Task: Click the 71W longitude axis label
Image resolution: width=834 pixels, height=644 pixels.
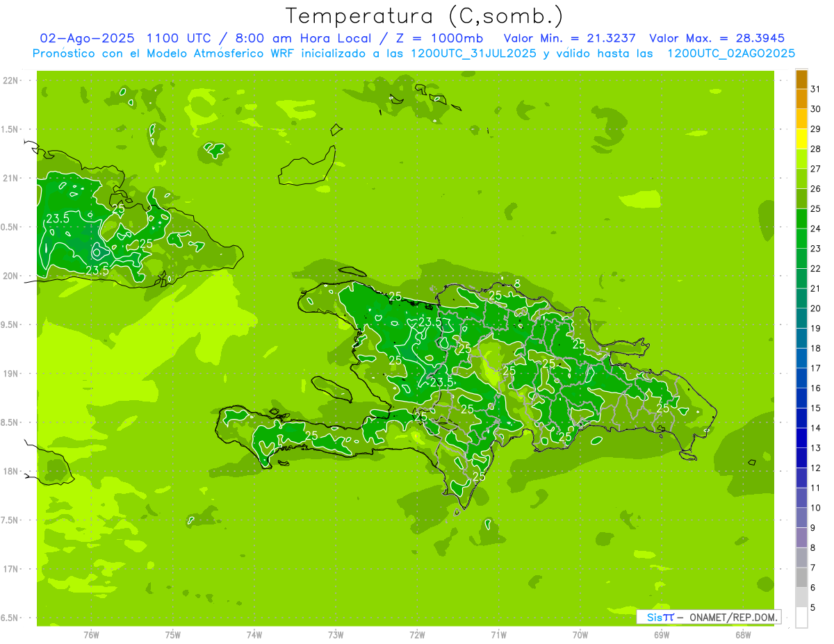Action: click(498, 635)
